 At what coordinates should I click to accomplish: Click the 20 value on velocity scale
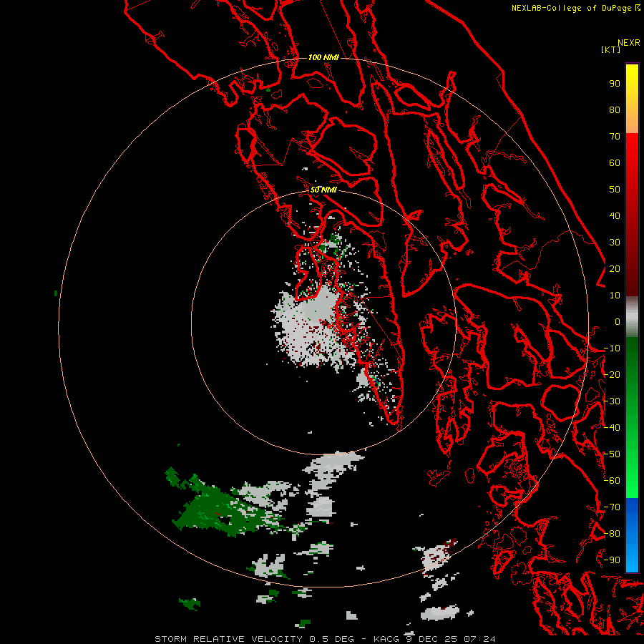pos(615,268)
